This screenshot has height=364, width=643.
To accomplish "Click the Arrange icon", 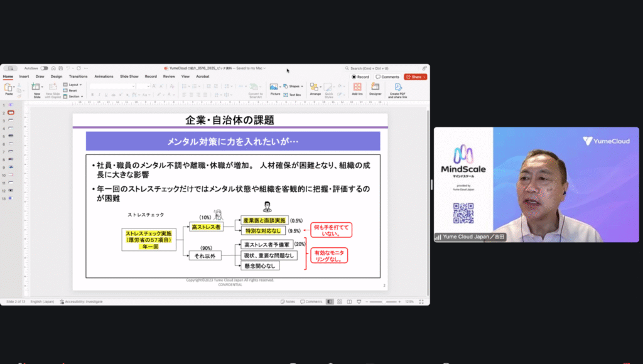I will 314,87.
